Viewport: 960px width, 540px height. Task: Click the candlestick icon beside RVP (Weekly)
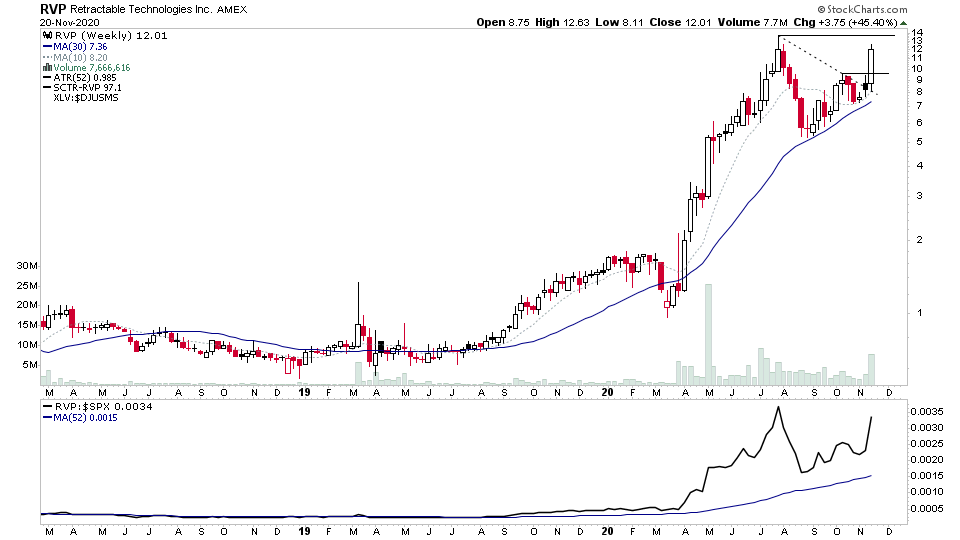click(x=47, y=36)
